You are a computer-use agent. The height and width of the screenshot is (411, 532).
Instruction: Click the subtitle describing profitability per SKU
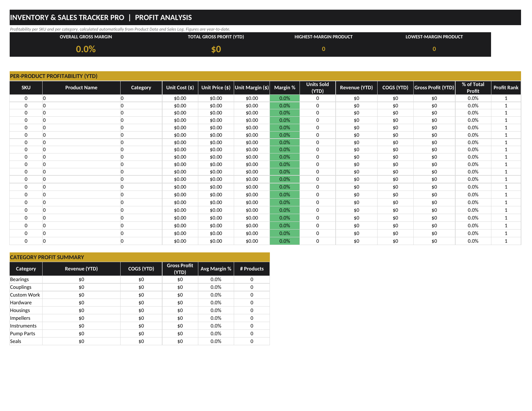click(120, 29)
